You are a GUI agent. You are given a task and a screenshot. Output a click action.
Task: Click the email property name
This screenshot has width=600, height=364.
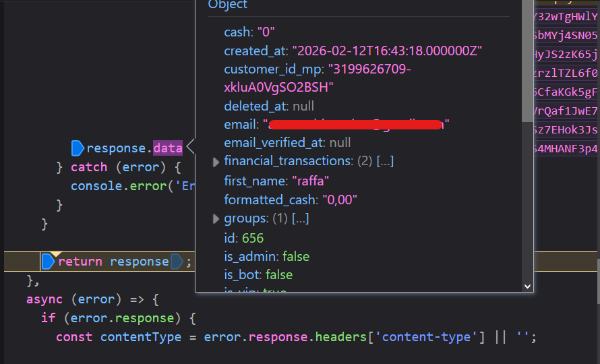click(x=240, y=125)
